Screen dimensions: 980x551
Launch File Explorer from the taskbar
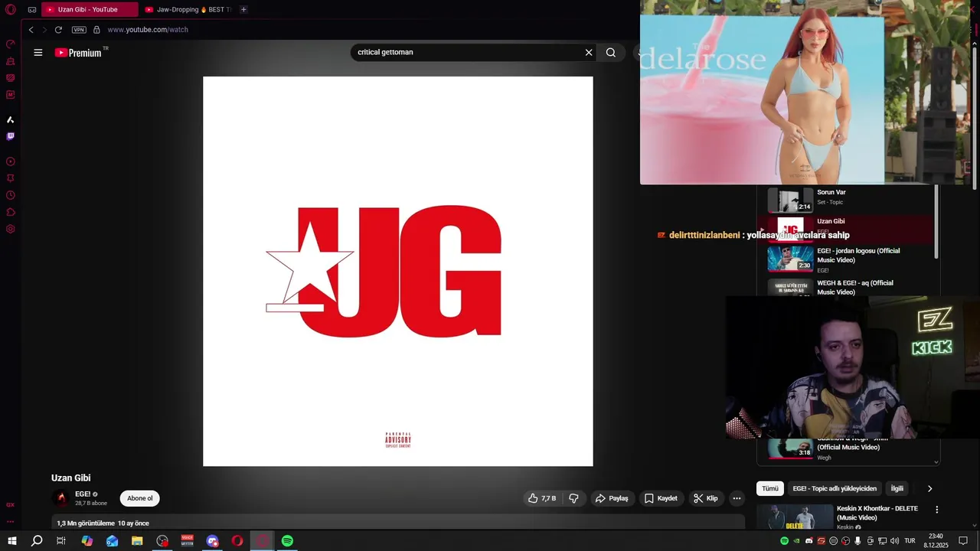point(137,541)
